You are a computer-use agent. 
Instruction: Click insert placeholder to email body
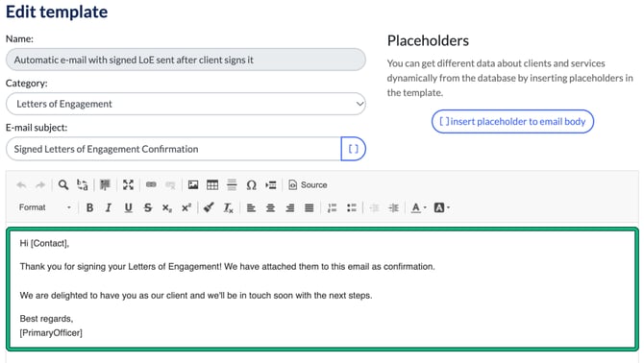click(512, 121)
